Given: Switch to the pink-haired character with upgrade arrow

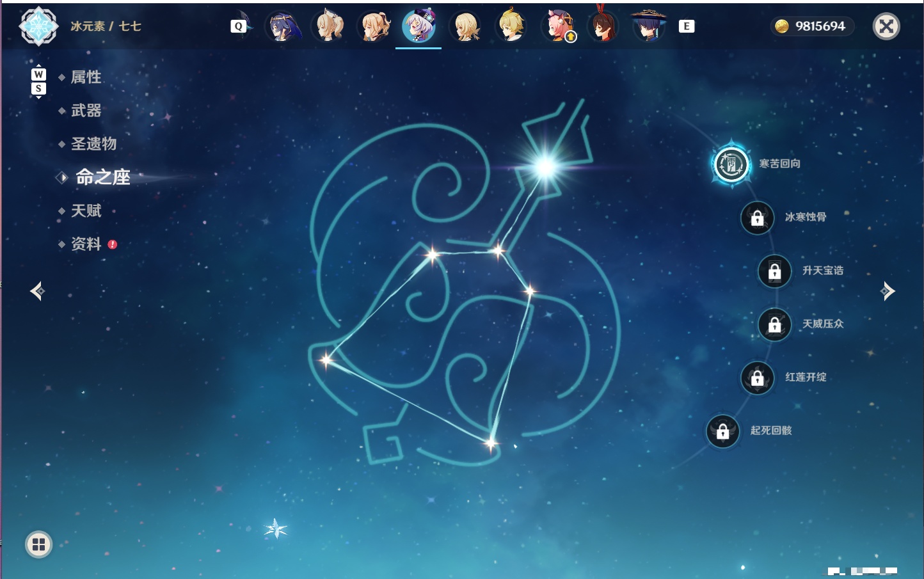Looking at the screenshot, I should [558, 27].
